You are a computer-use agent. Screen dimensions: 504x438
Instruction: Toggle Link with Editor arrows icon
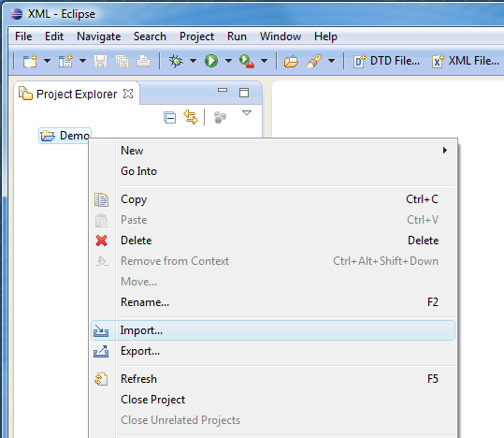point(191,117)
